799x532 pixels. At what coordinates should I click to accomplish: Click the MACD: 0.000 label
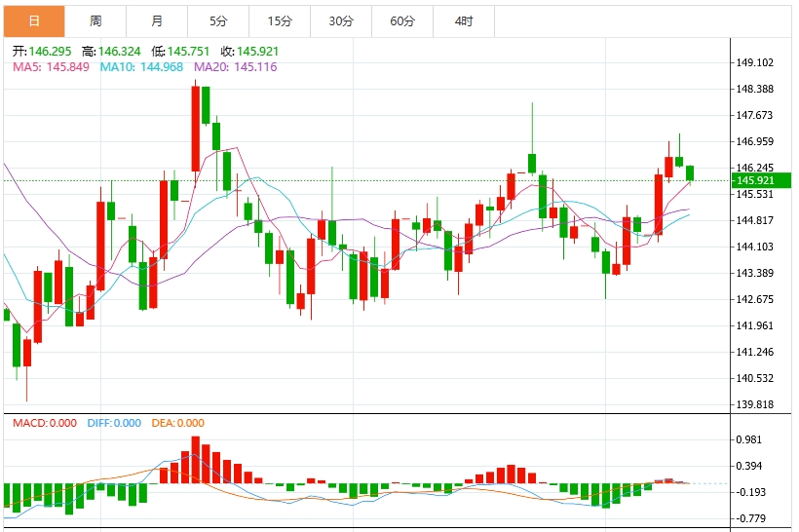(x=45, y=423)
